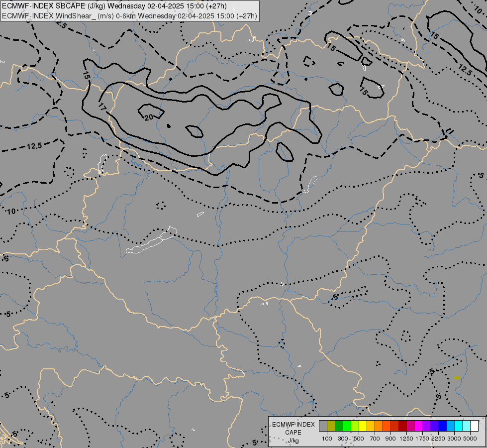Viewport: 487px width, 448px height.
Task: Click the 10 contour label near left edge
Action: (11, 212)
